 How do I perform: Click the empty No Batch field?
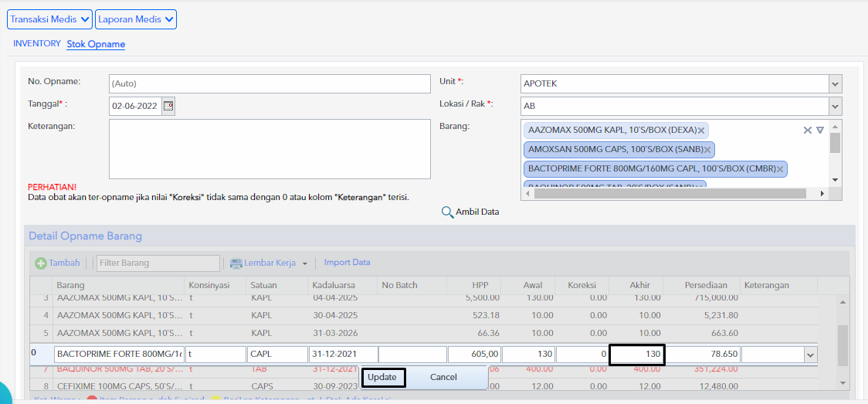412,355
